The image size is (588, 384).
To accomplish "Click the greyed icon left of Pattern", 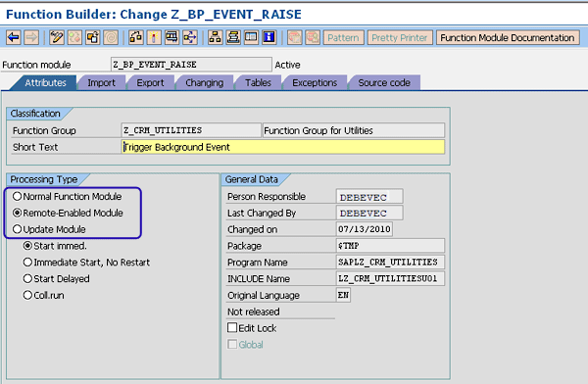I will 313,37.
